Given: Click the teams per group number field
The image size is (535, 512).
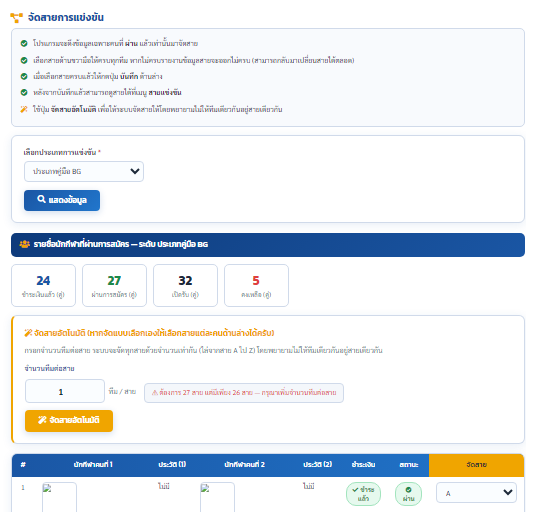Looking at the screenshot, I should coord(65,391).
